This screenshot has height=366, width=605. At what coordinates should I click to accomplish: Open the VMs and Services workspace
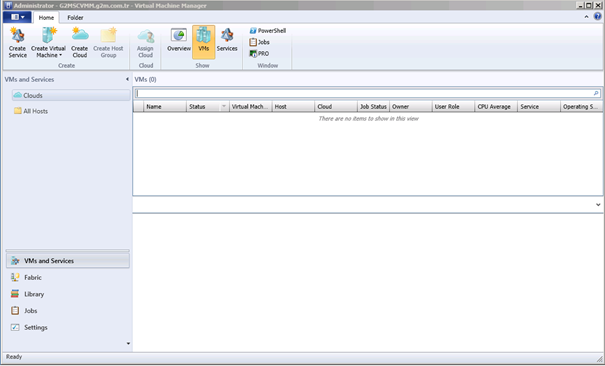[x=68, y=261]
